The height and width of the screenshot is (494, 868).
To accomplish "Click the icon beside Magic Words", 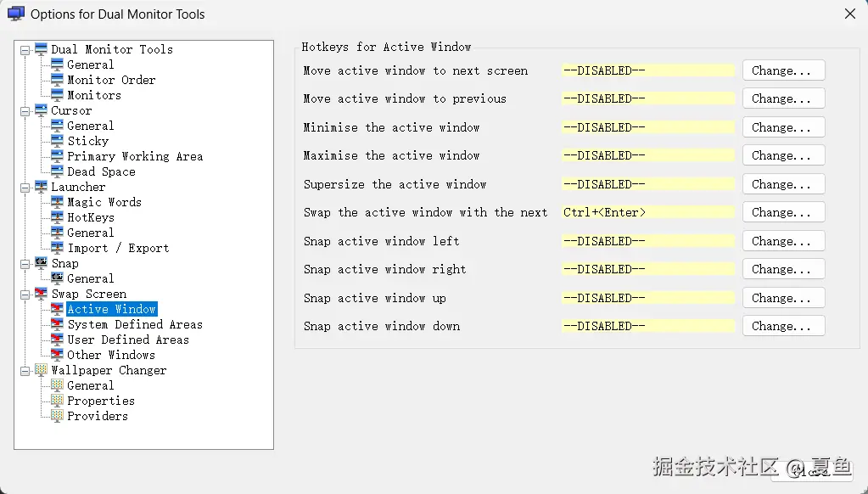I will [58, 202].
